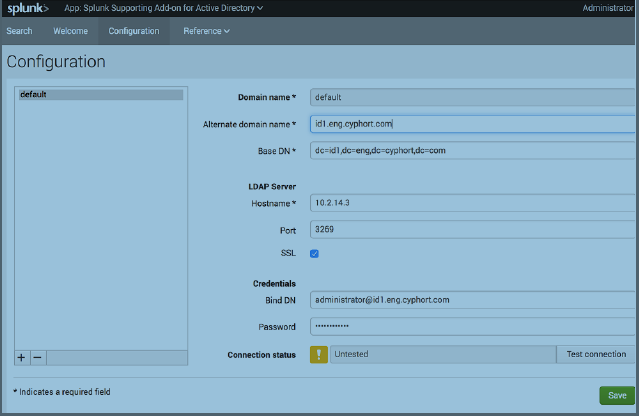Open the Welcome tab
The image size is (640, 416).
[71, 31]
